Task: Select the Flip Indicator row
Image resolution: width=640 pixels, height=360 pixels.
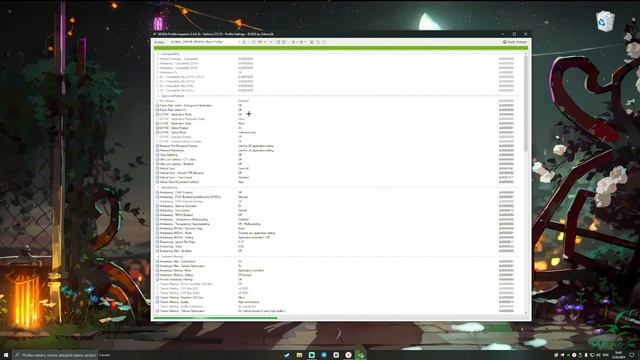Action: pyautogui.click(x=339, y=101)
